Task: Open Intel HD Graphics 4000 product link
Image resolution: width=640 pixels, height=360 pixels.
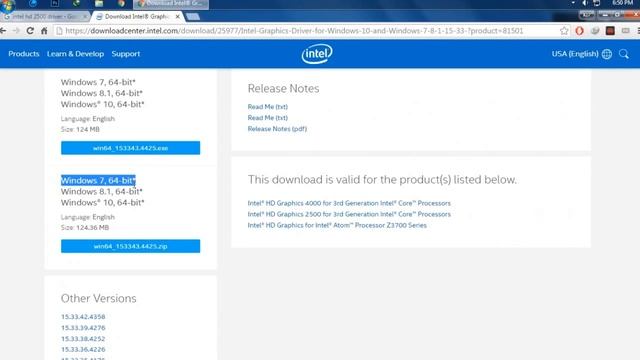Action: [x=349, y=203]
